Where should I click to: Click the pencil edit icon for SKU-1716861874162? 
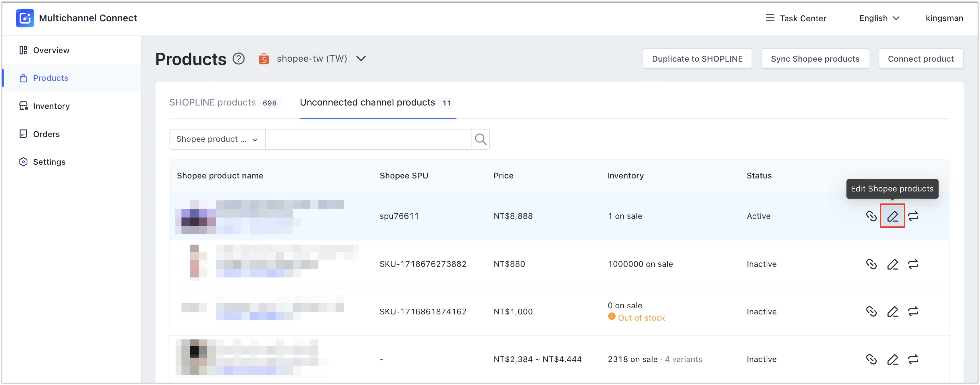click(892, 312)
